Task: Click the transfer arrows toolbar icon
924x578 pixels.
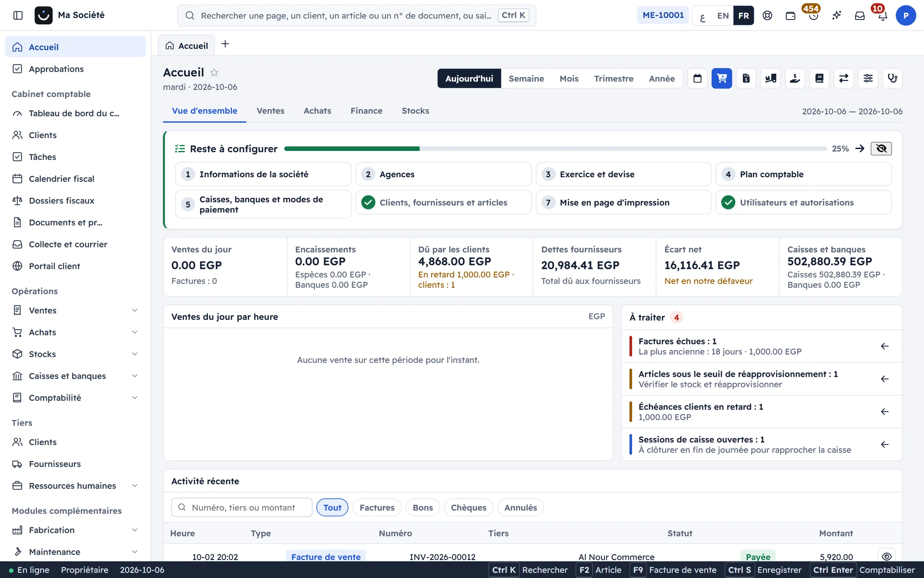Action: click(844, 79)
